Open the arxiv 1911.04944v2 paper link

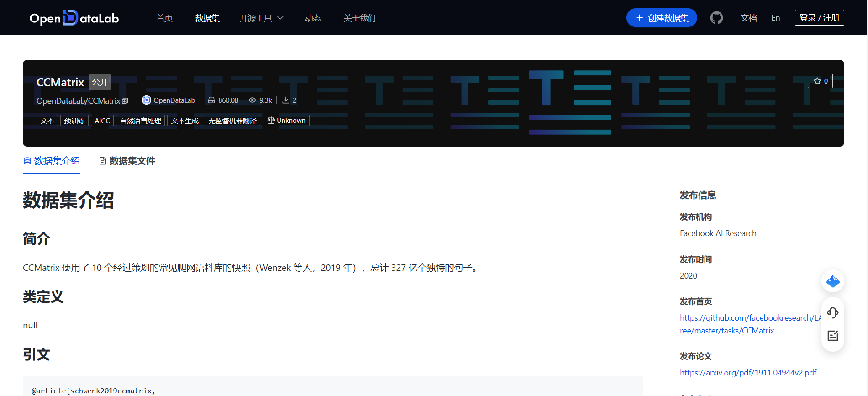(x=748, y=372)
